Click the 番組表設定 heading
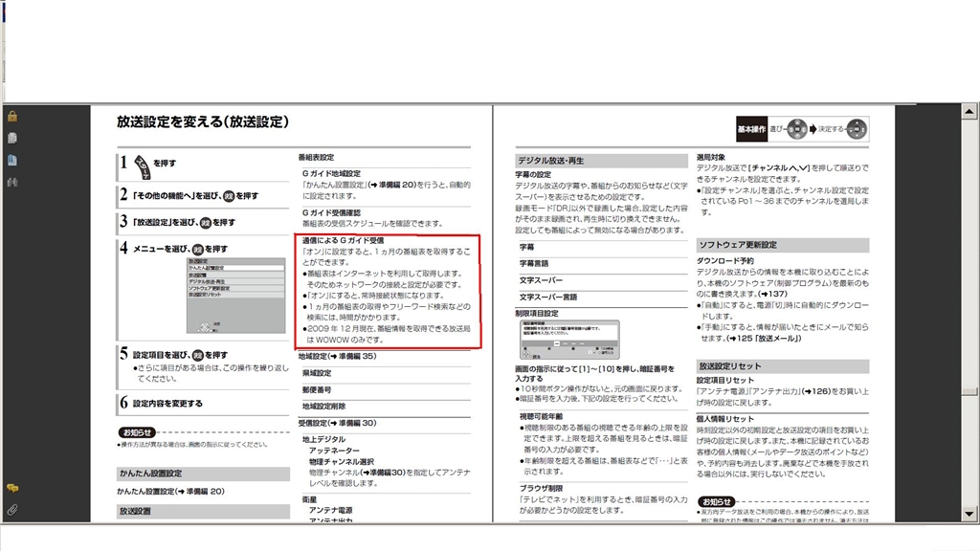This screenshot has width=980, height=551. (x=316, y=158)
